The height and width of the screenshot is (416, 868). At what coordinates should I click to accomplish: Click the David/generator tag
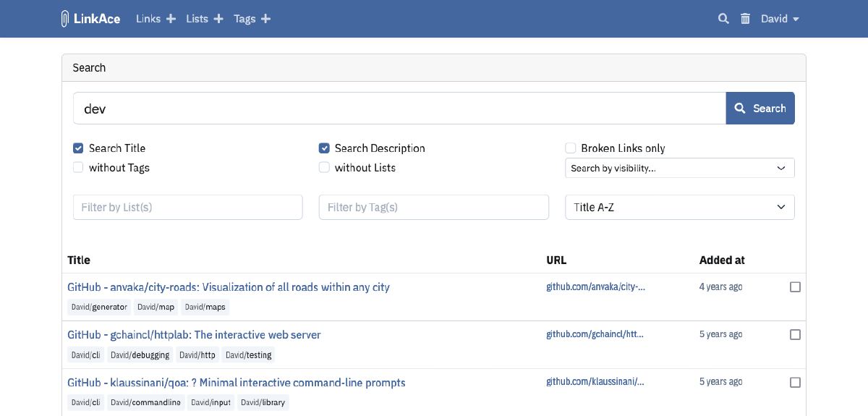(x=99, y=307)
